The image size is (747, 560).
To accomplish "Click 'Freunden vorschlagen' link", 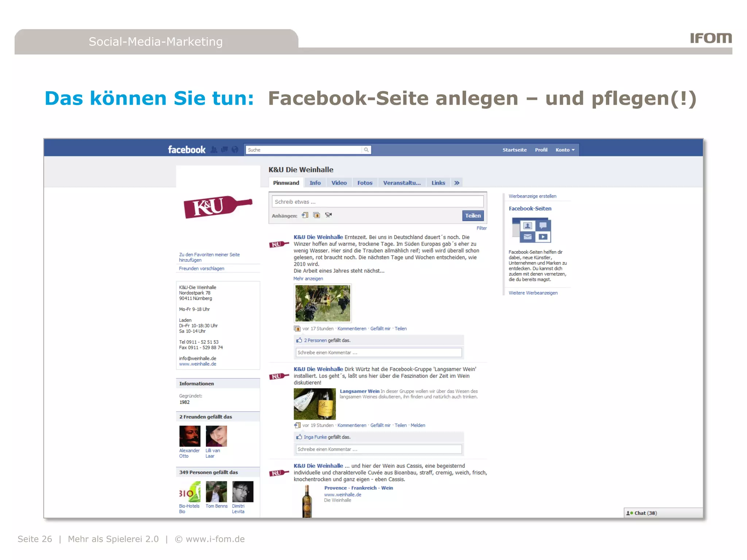I will point(201,268).
